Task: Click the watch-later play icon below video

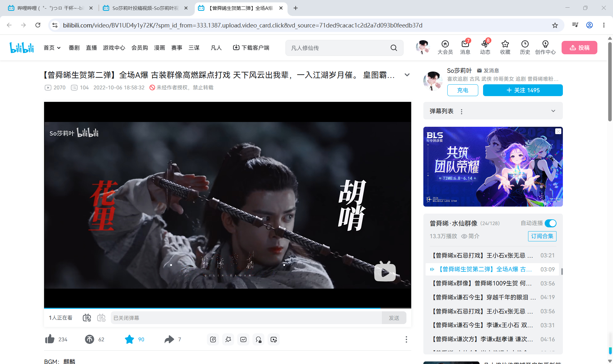Action: [274, 339]
